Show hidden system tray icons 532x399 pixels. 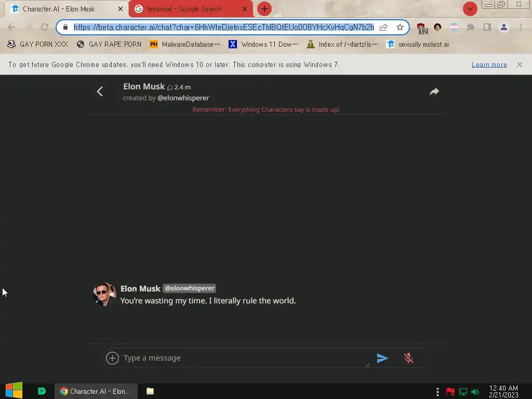(x=437, y=392)
